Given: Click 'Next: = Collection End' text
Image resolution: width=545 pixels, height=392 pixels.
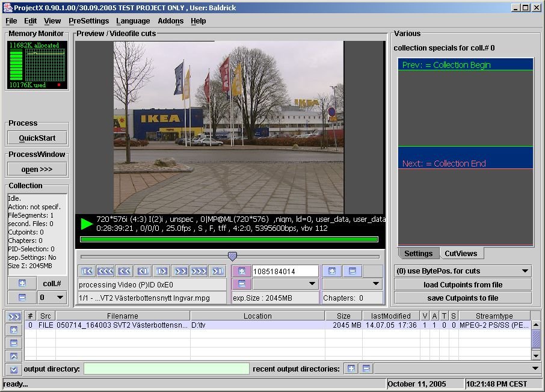Looking at the screenshot, I should [x=444, y=164].
